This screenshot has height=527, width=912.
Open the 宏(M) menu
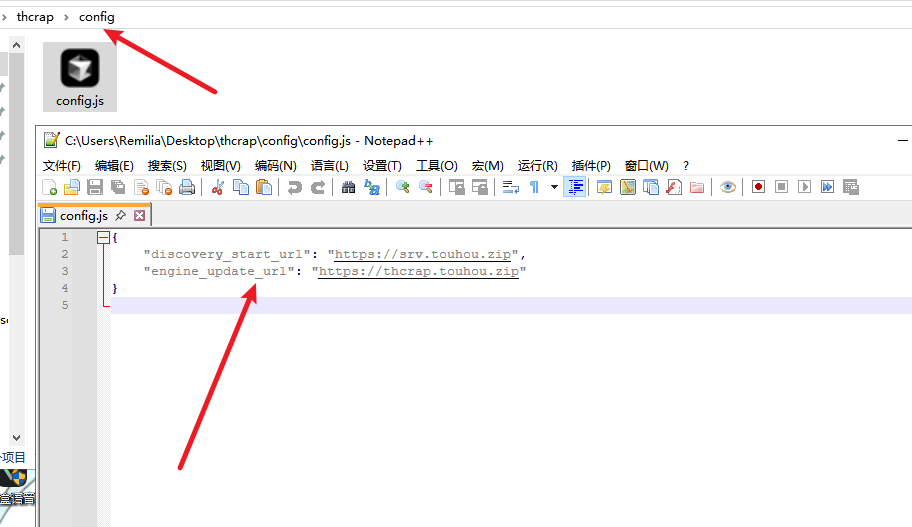click(x=487, y=166)
